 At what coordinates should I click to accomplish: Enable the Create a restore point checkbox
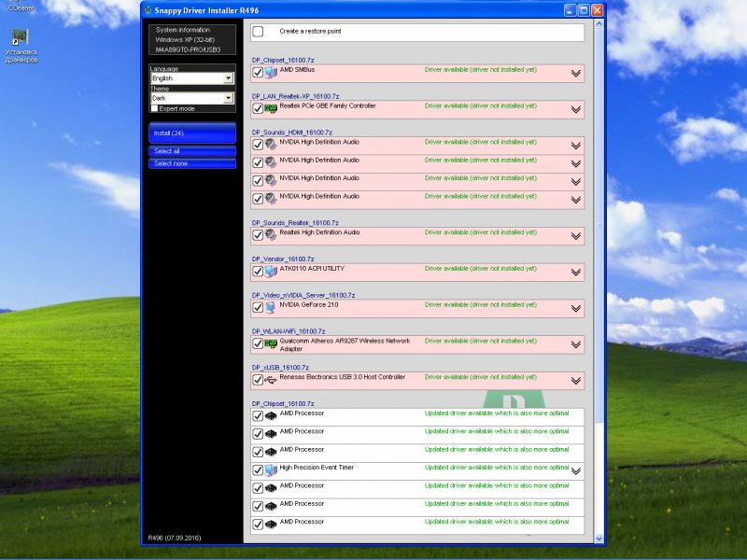pos(258,32)
